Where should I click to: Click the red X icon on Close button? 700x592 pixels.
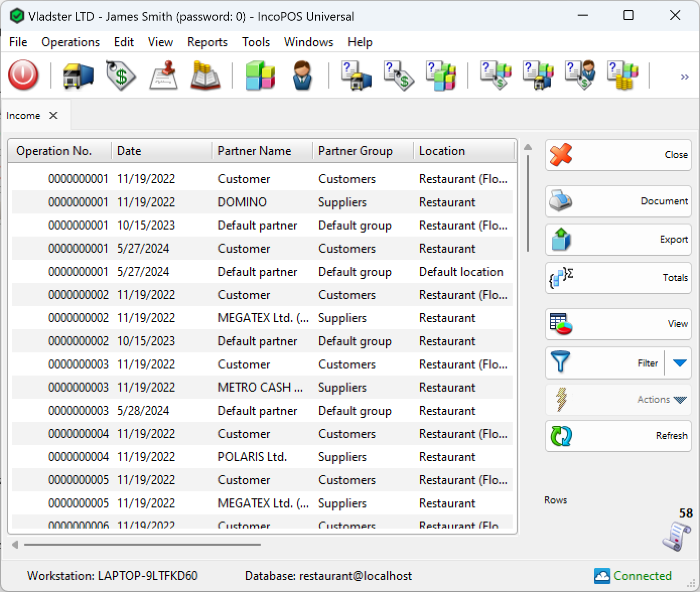561,155
